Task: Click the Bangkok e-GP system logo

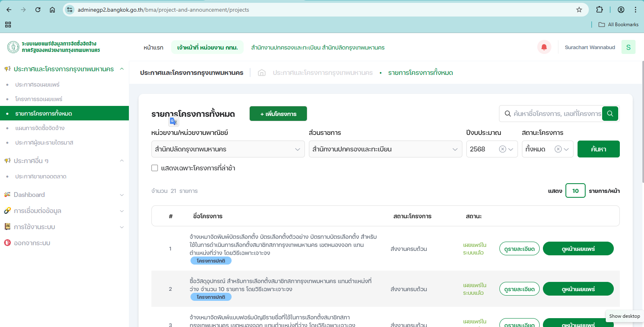Action: pos(54,47)
